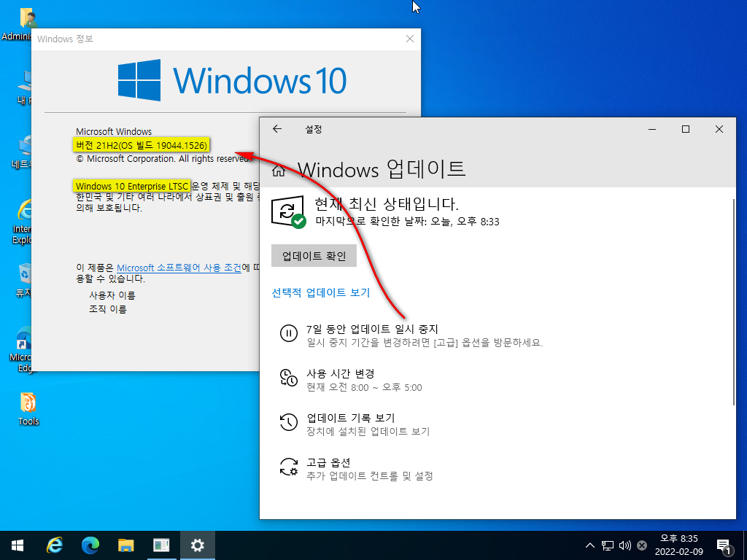This screenshot has height=560, width=747.
Task: Select the My PC desktop icon
Action: click(x=24, y=87)
